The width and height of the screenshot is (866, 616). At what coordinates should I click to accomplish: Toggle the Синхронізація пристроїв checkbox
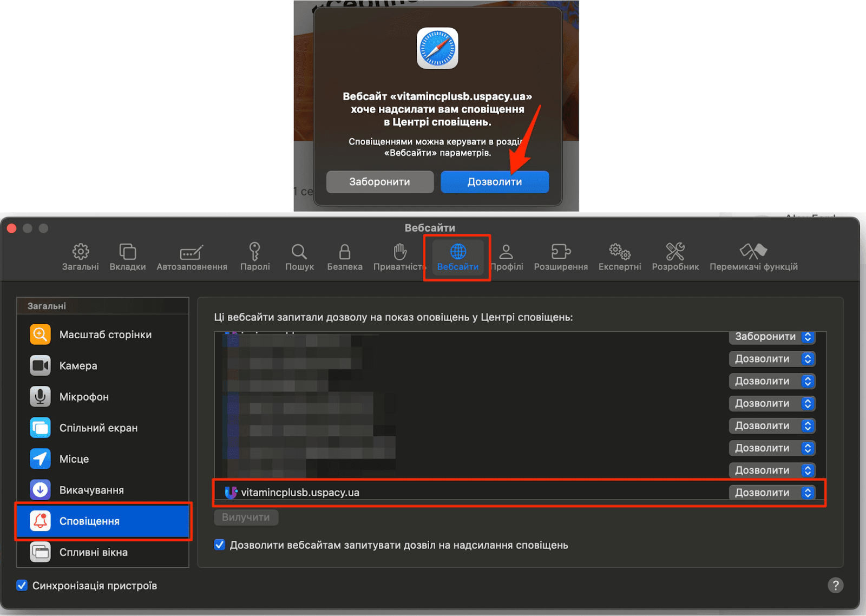coord(22,586)
